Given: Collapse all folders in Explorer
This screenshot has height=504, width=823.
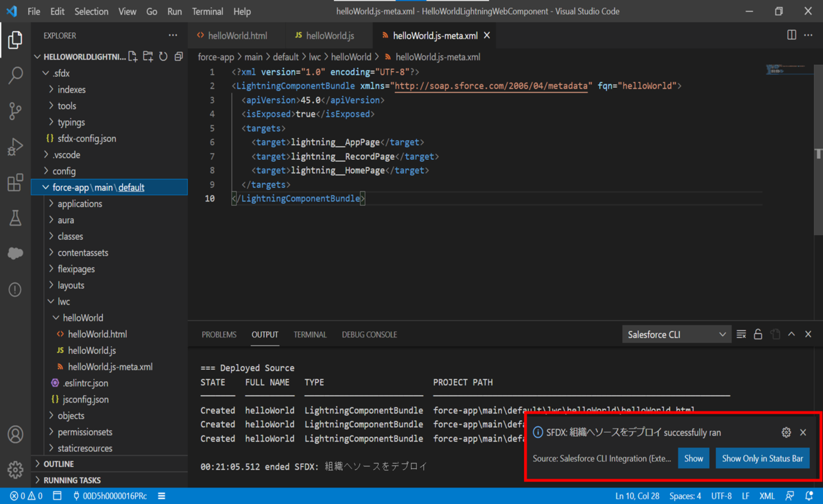Looking at the screenshot, I should tap(178, 57).
